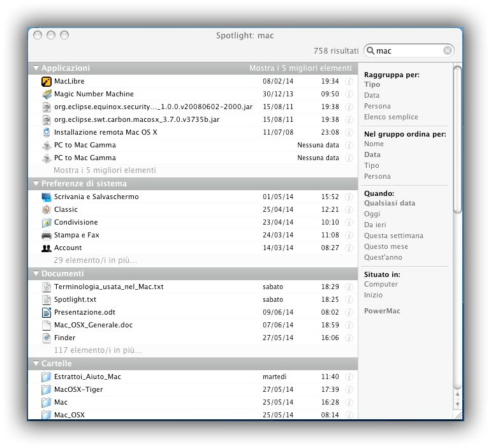This screenshot has height=448, width=491.
Task: Click the Presentazione.odt document icon
Action: pyautogui.click(x=47, y=312)
